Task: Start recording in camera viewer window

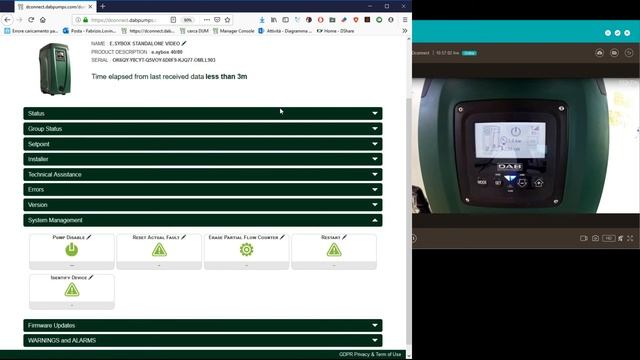Action: (x=584, y=238)
